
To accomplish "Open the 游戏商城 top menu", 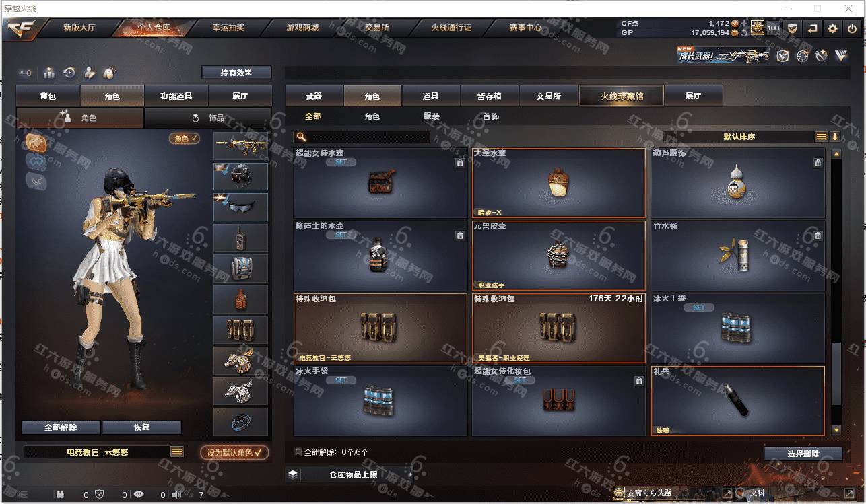I will tap(302, 28).
